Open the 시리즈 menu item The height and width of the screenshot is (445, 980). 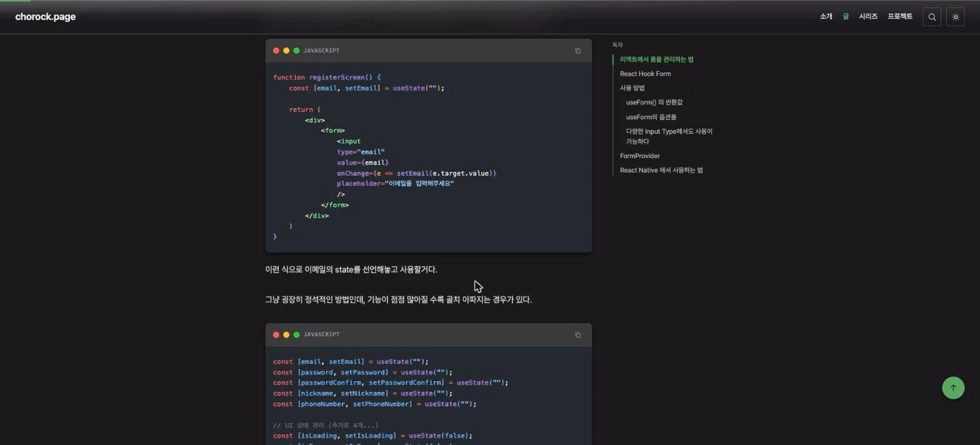pyautogui.click(x=868, y=17)
